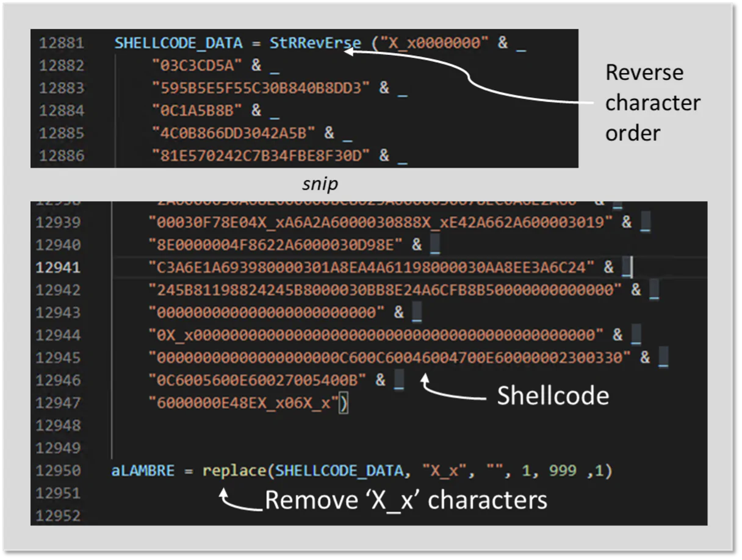Select the "03C3CD5A" string on line 12882
This screenshot has width=742, height=560.
pos(198,65)
